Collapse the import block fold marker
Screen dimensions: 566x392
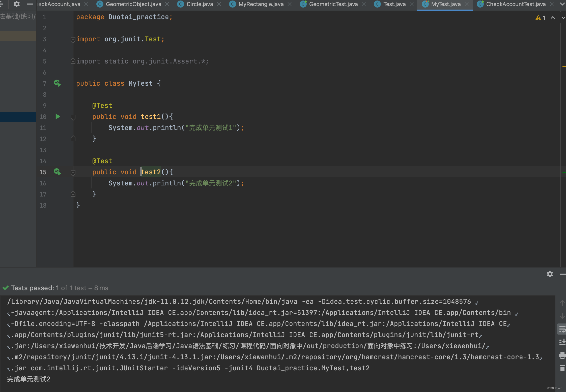tap(73, 39)
